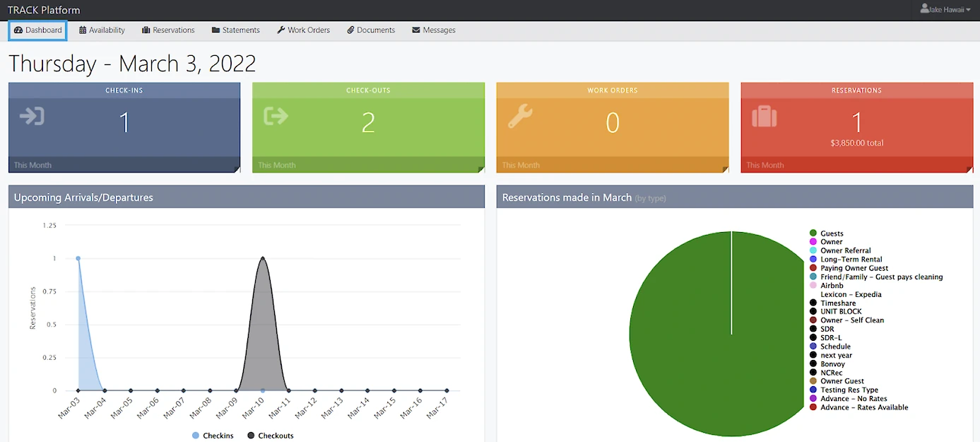980x442 pixels.
Task: Click the work orders wrench icon
Action: [x=520, y=116]
